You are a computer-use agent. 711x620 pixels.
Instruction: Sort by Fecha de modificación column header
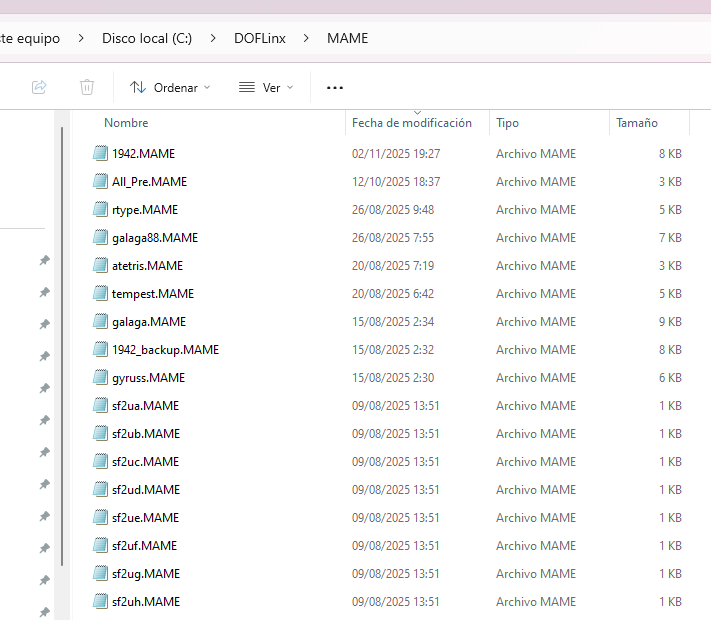(x=411, y=123)
